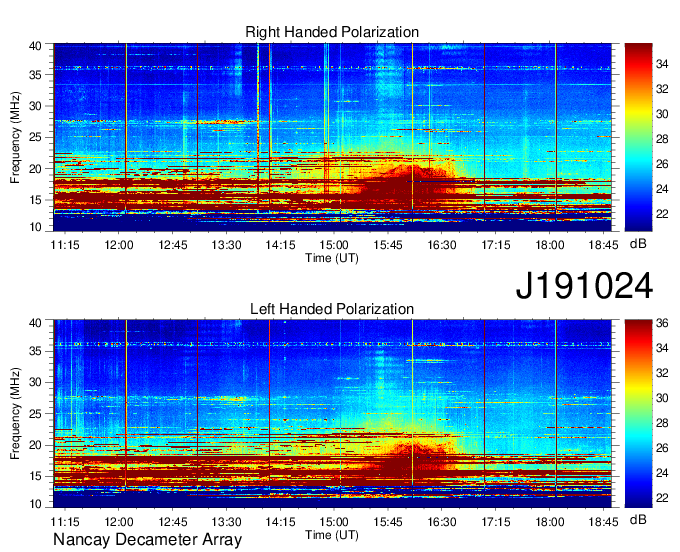This screenshot has height=552, width=680.
Task: Click the 40 MHz tick on Right Handed plot
Action: pyautogui.click(x=35, y=46)
